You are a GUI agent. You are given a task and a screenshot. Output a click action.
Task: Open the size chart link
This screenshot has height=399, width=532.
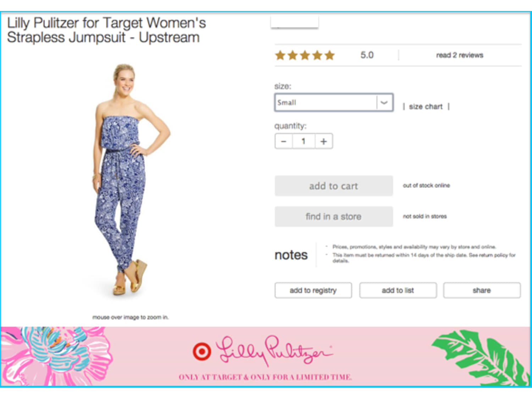(426, 106)
